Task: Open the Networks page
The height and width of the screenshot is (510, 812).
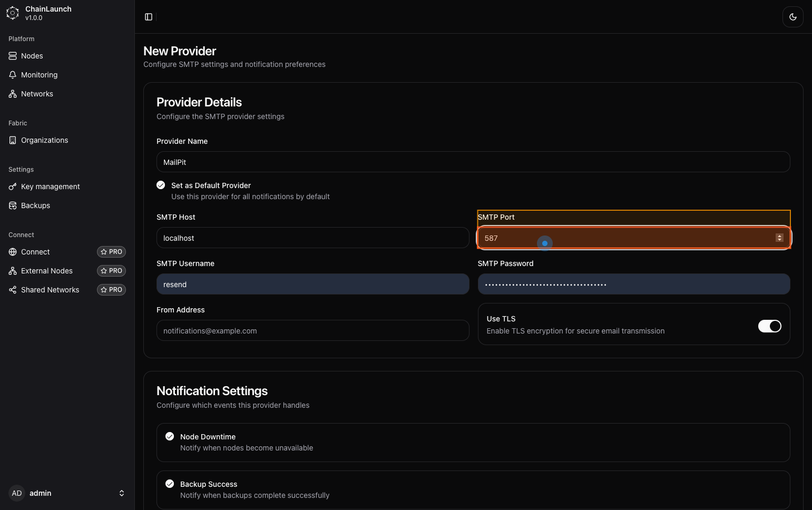Action: point(37,94)
